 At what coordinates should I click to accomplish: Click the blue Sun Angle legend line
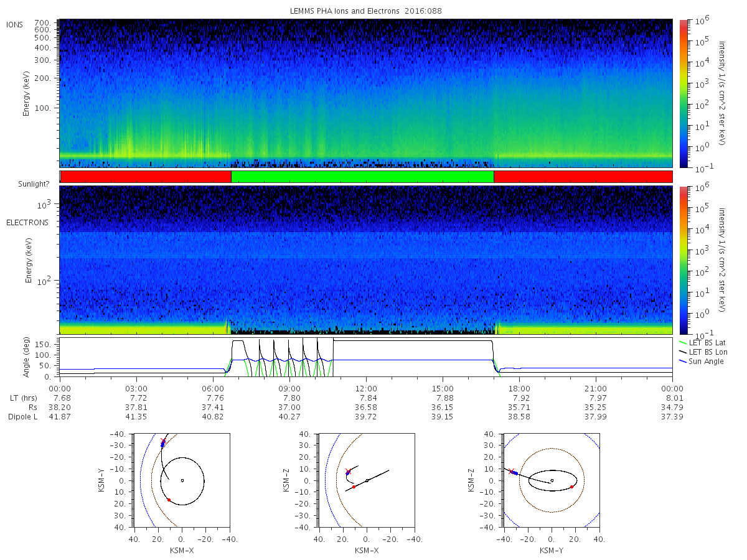(x=684, y=362)
